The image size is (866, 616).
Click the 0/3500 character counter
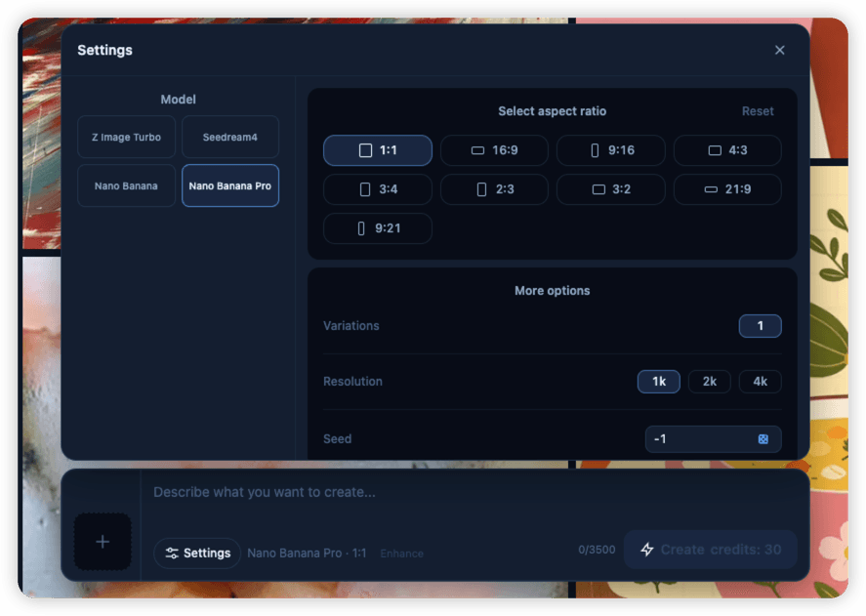(x=597, y=550)
